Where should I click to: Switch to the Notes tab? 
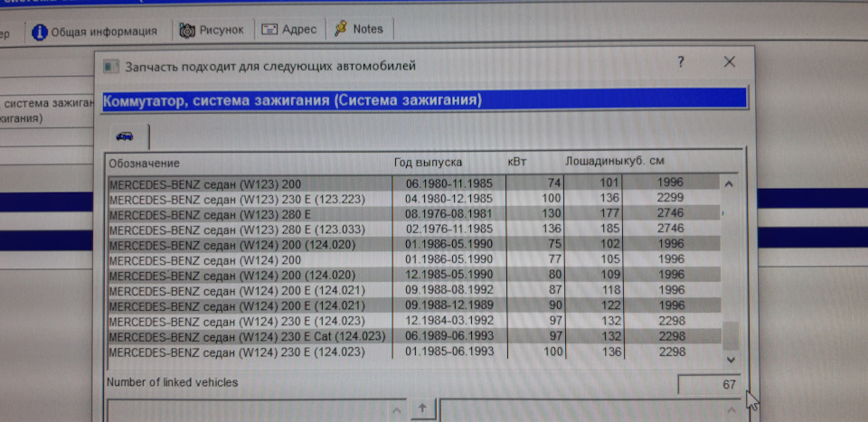(359, 29)
